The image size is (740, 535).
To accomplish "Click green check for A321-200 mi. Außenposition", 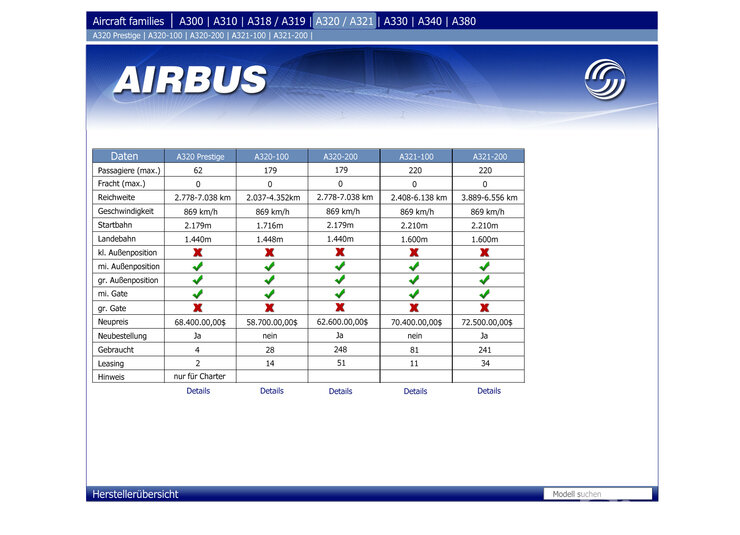I will [x=484, y=266].
